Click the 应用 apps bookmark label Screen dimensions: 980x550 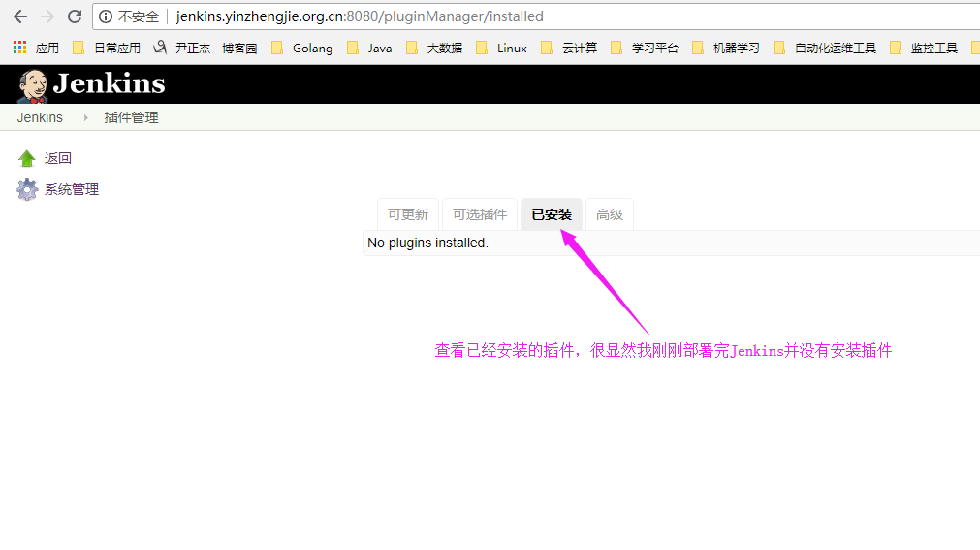pos(47,49)
